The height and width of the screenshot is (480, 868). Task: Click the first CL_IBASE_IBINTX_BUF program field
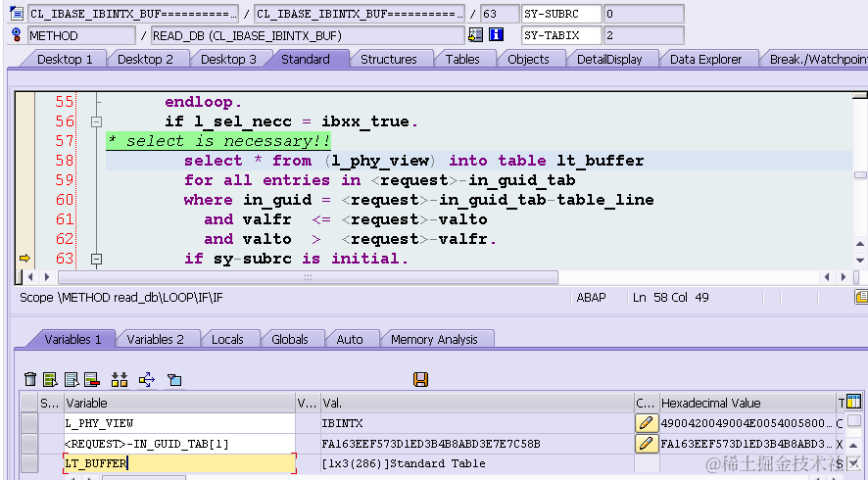[x=133, y=14]
